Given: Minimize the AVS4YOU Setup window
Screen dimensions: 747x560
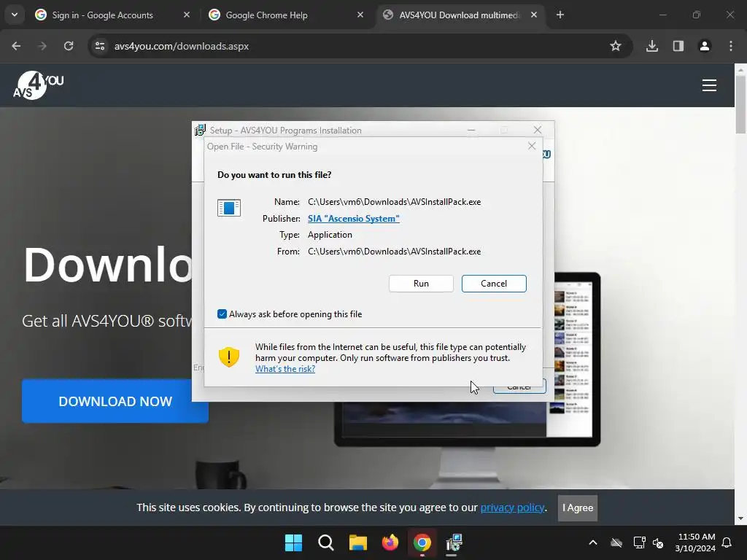Looking at the screenshot, I should 471,130.
